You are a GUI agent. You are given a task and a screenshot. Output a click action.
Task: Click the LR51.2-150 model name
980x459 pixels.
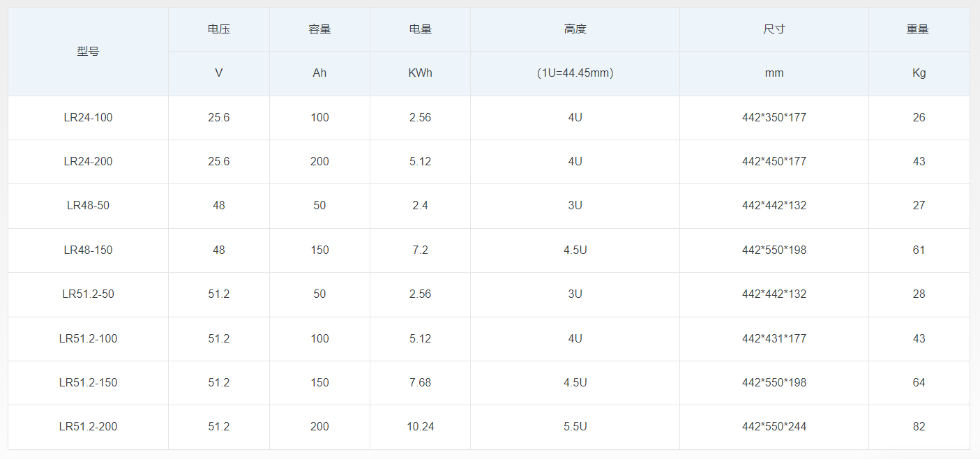coord(88,383)
